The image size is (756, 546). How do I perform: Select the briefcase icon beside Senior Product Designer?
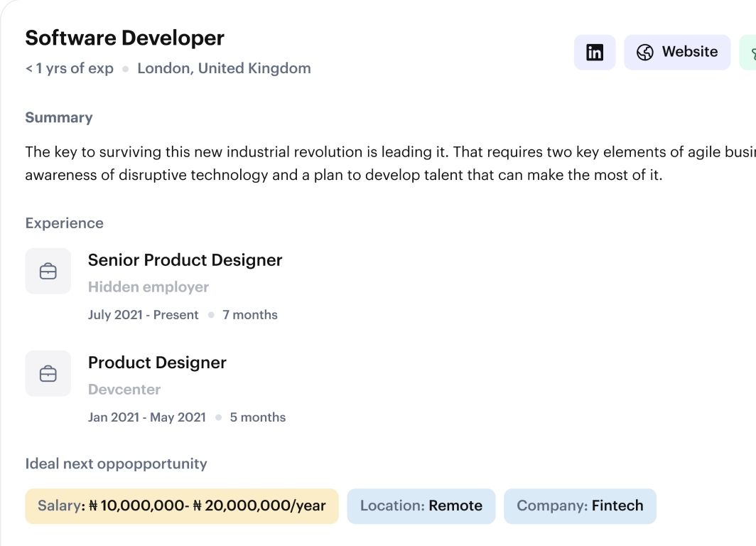[x=48, y=271]
